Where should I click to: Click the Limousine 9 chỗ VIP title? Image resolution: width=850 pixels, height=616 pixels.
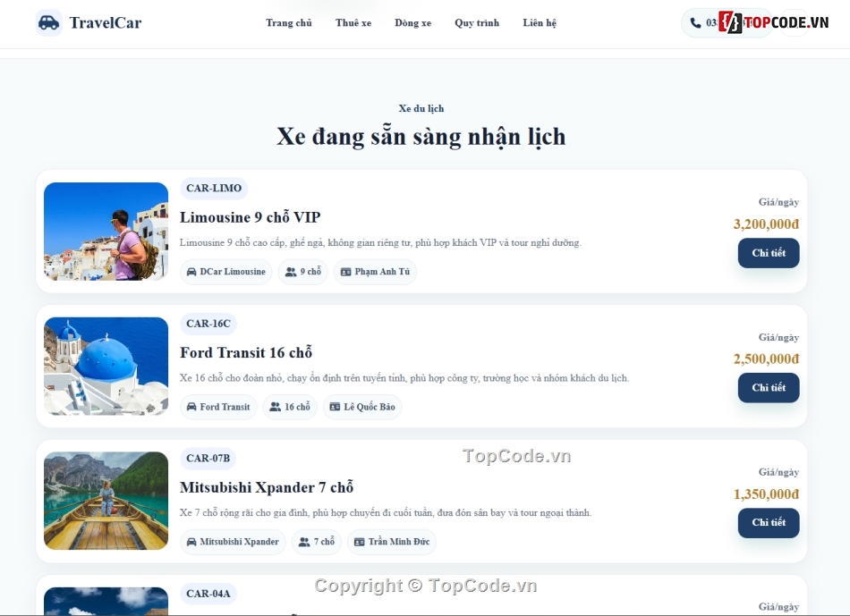click(x=251, y=217)
